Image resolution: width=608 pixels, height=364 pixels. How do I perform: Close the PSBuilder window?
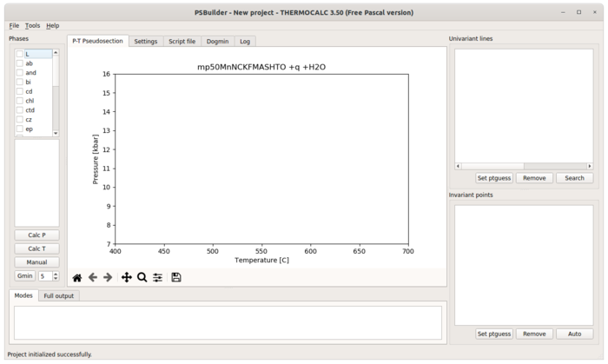[595, 12]
